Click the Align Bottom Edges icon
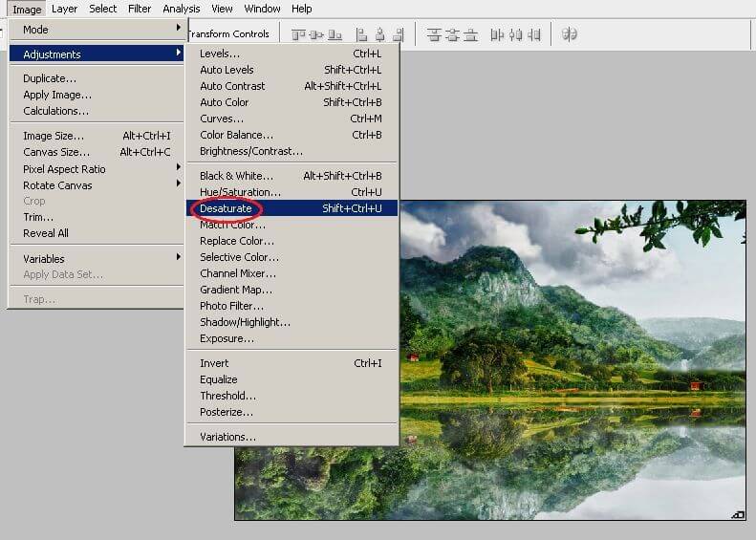Viewport: 756px width, 540px height. (335, 34)
